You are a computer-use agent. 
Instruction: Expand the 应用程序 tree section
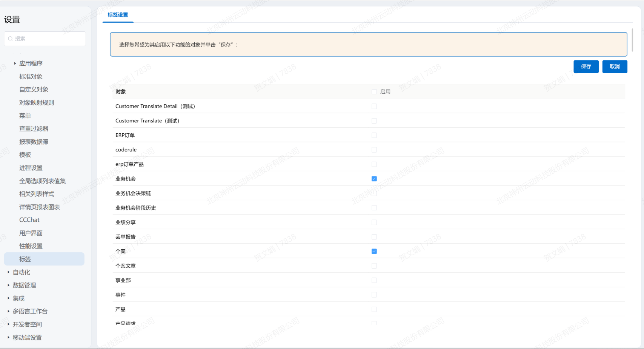pos(15,63)
